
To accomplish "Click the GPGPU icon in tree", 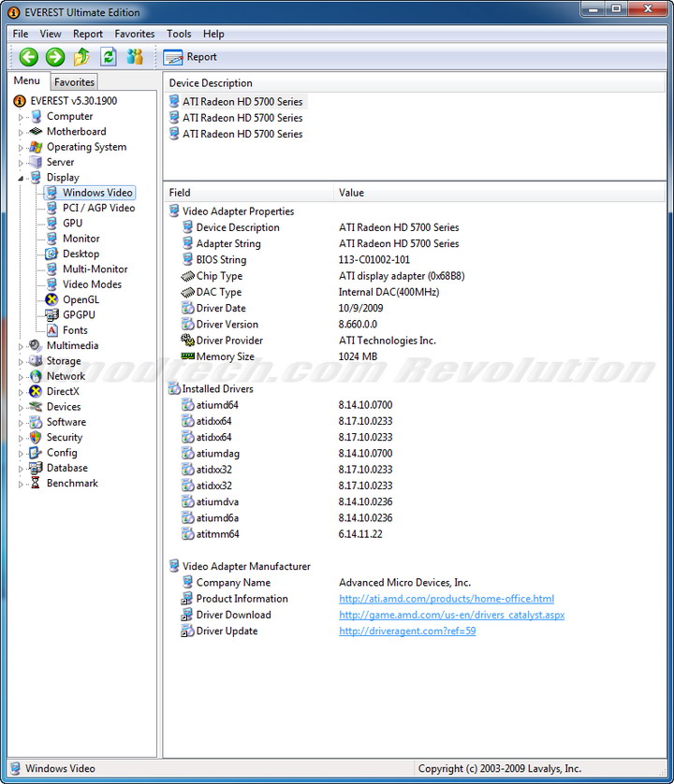I will pyautogui.click(x=51, y=315).
